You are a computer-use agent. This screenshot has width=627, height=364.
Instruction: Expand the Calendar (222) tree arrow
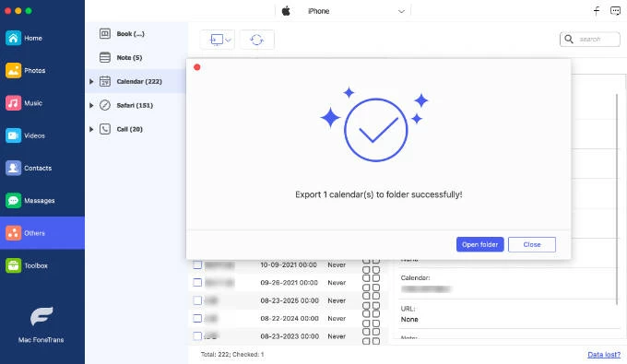[x=91, y=81]
